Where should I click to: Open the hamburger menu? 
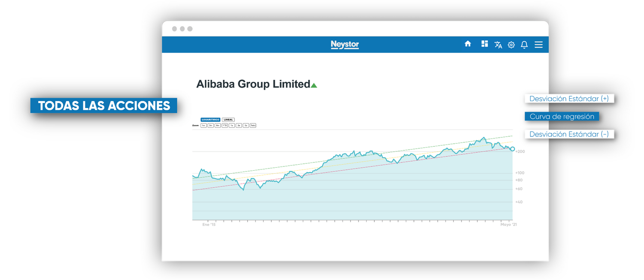538,45
